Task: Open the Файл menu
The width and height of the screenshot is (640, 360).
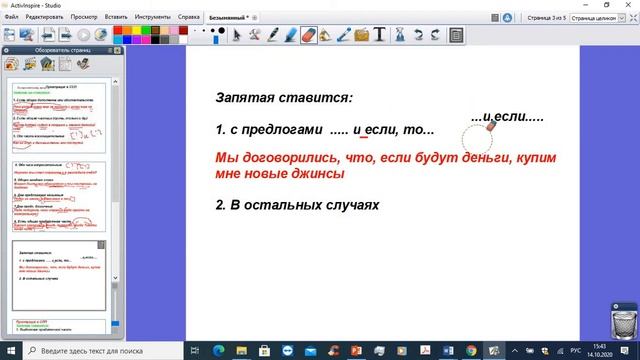Action: (x=11, y=17)
